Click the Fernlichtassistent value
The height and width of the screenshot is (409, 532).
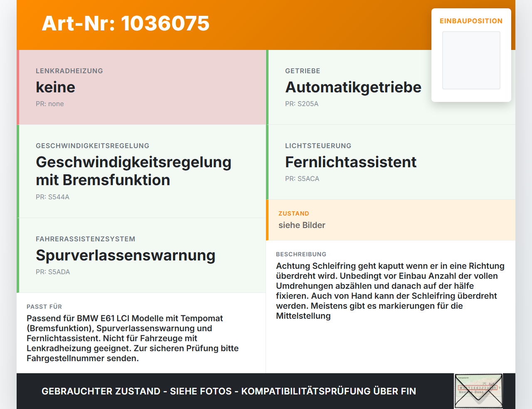coord(351,162)
